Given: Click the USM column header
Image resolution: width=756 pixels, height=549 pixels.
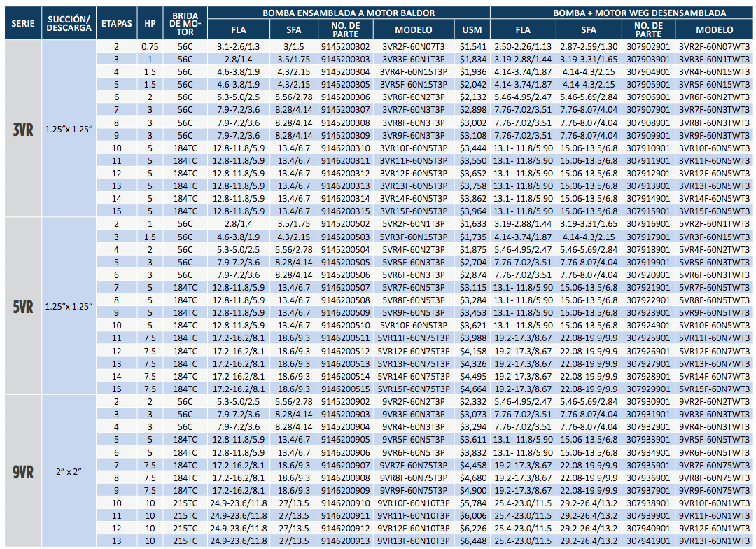Looking at the screenshot, I should click(472, 29).
